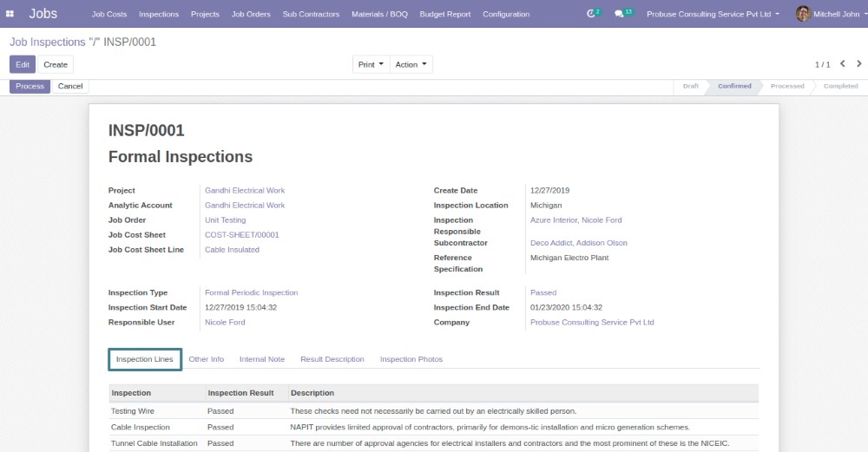This screenshot has width=868, height=452.
Task: Switch to the Inspection Photos tab
Action: pyautogui.click(x=411, y=359)
